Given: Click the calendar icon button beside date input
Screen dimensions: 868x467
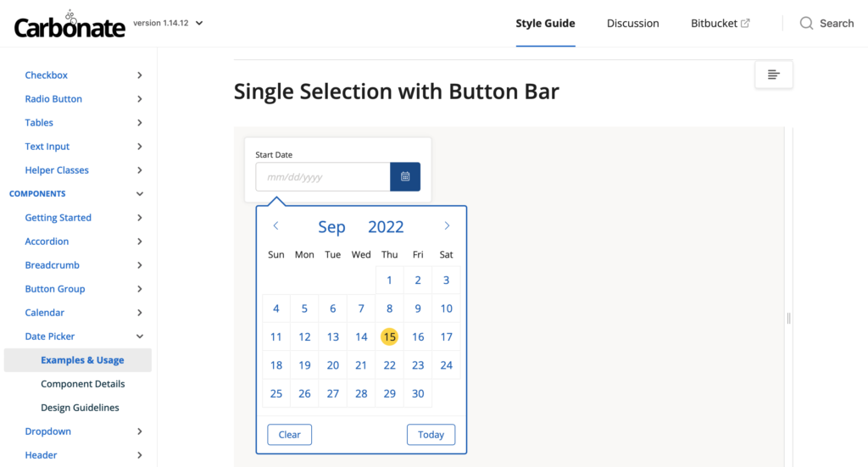Looking at the screenshot, I should point(405,176).
